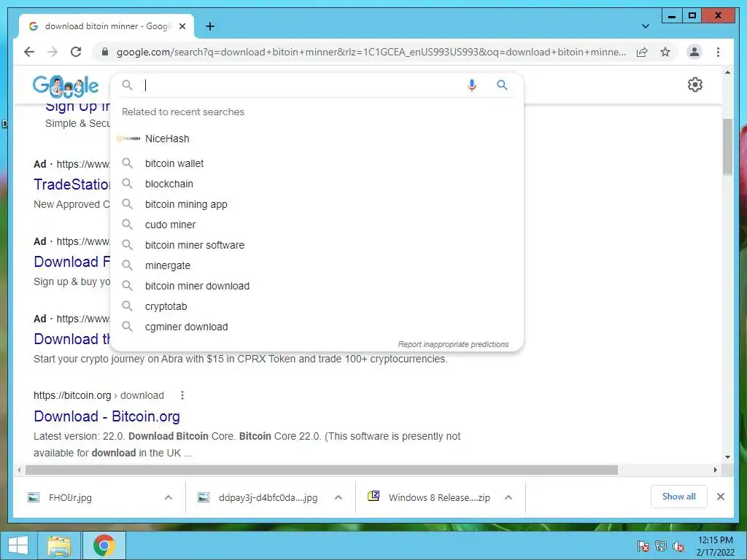Select the cryptotab suggestion

pyautogui.click(x=317, y=307)
